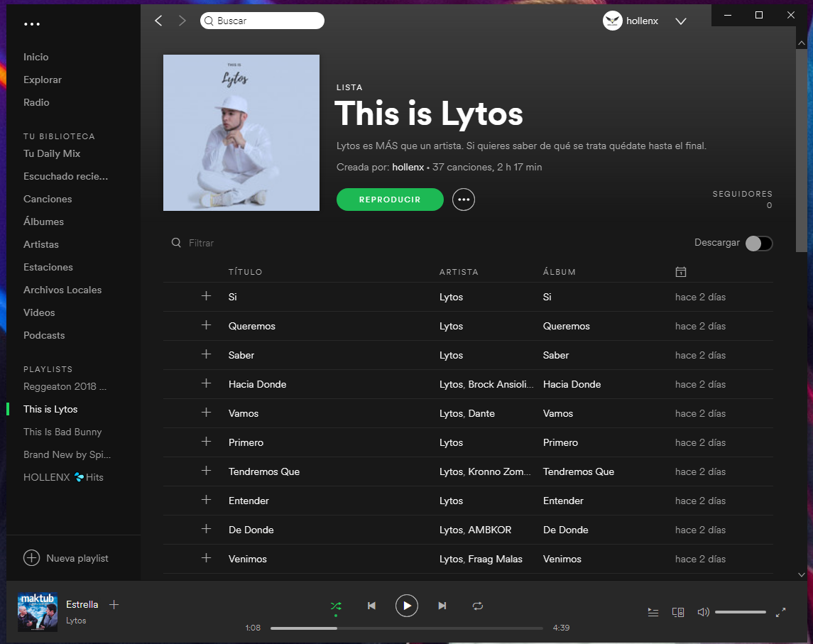Go to Explorar in the sidebar
The image size is (813, 644).
pyautogui.click(x=43, y=80)
